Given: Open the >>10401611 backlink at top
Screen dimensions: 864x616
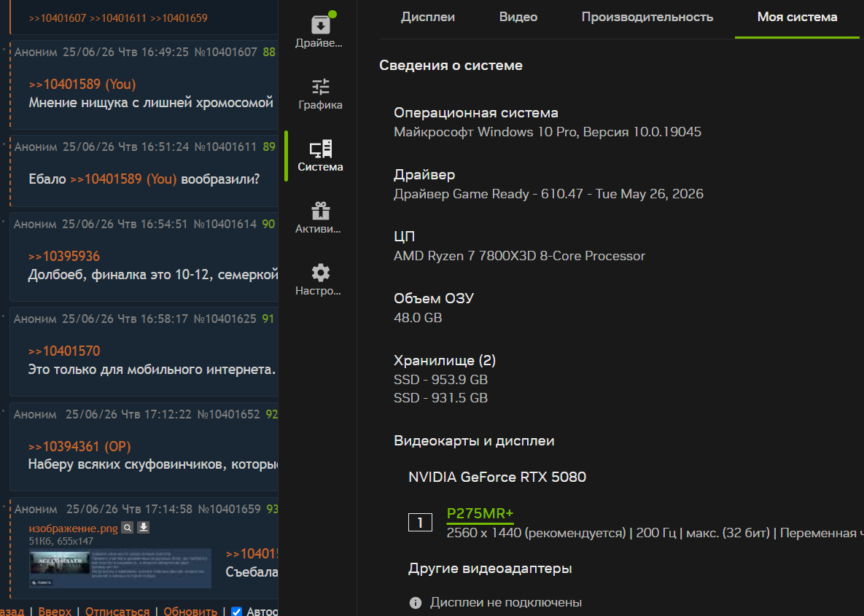Looking at the screenshot, I should coord(118,18).
